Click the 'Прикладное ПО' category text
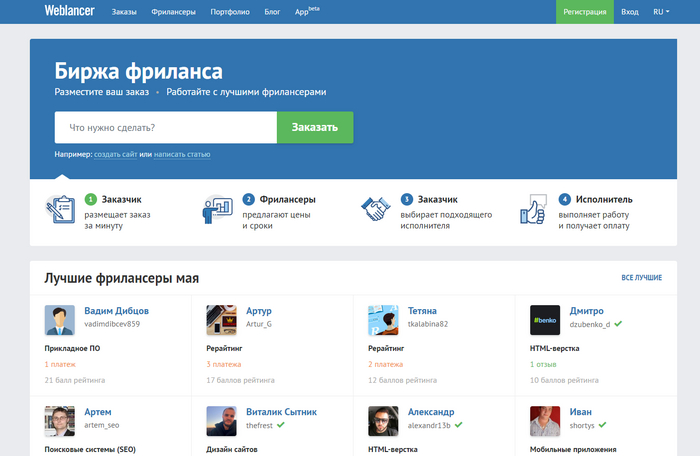The height and width of the screenshot is (456, 700). pos(72,348)
